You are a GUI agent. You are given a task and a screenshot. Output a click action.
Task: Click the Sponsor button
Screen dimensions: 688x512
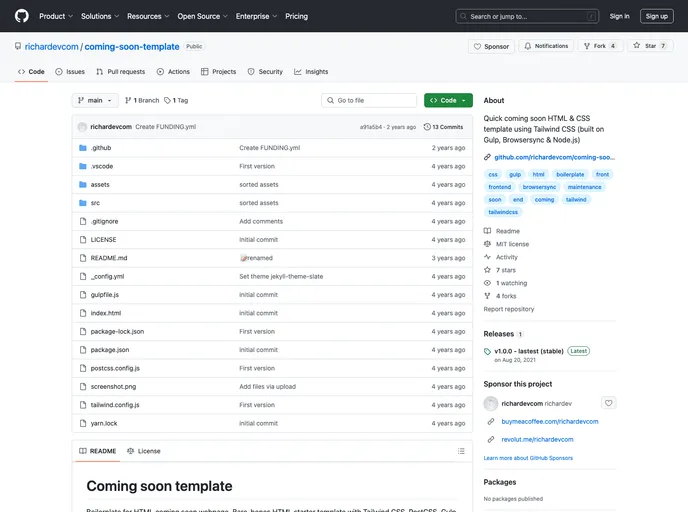[490, 46]
